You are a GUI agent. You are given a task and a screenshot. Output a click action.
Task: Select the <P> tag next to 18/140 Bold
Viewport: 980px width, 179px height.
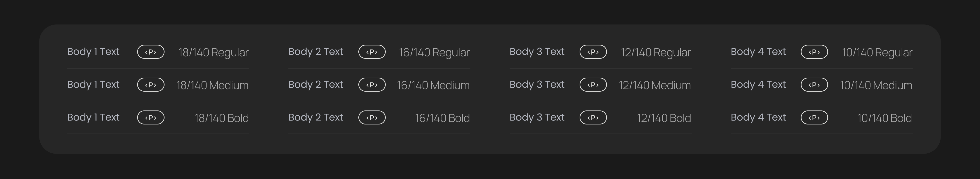pyautogui.click(x=151, y=118)
